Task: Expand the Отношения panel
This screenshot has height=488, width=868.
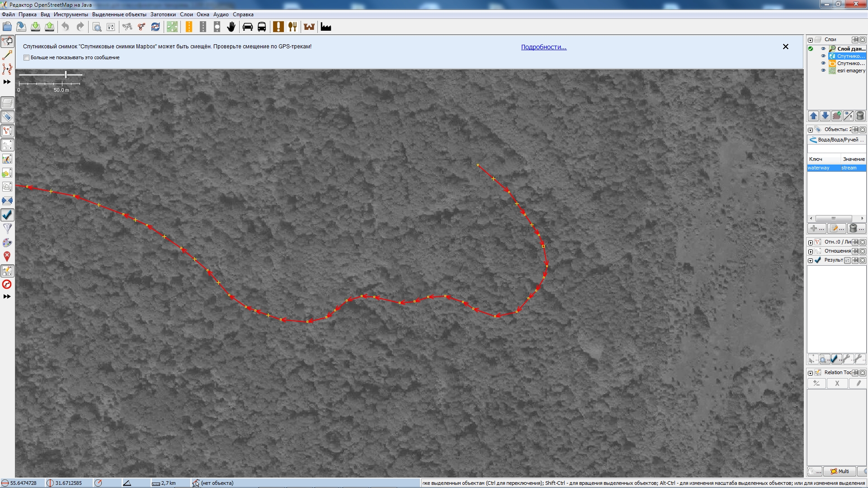Action: click(x=811, y=251)
